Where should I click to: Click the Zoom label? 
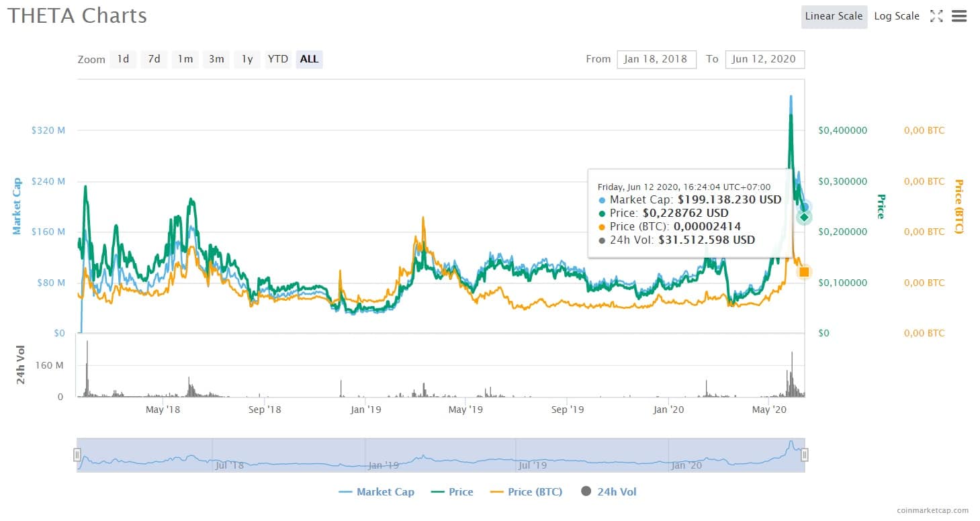coord(91,59)
